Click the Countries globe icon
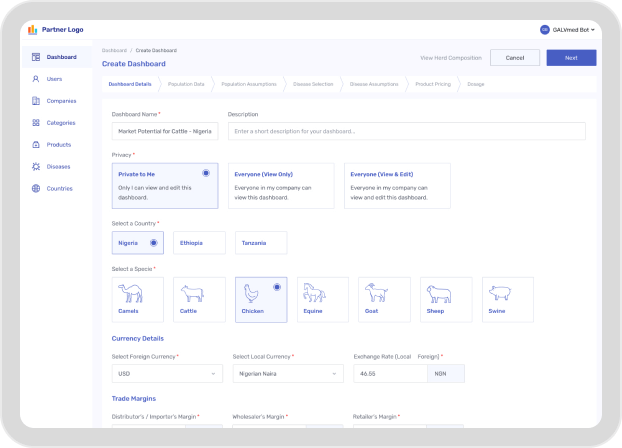Screen dimensions: 622x448 coord(36,189)
